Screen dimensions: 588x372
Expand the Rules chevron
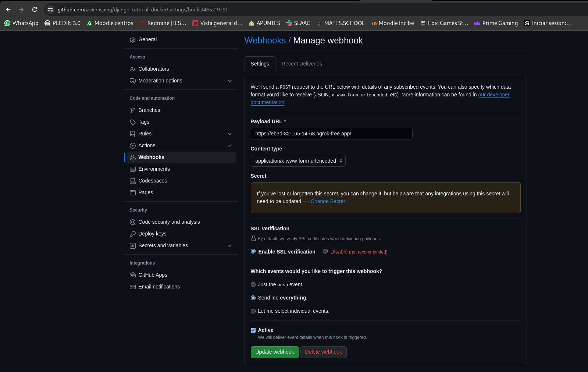click(230, 134)
